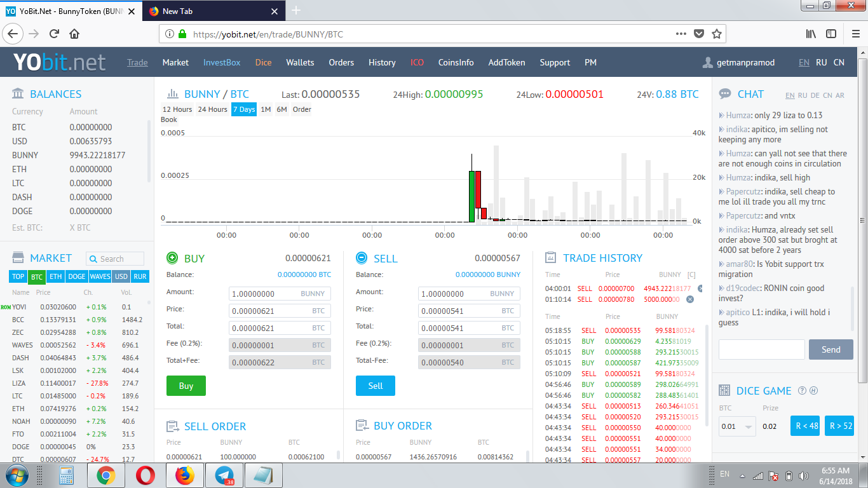Click the Sell Order list icon
The height and width of the screenshot is (488, 868).
[x=172, y=426]
